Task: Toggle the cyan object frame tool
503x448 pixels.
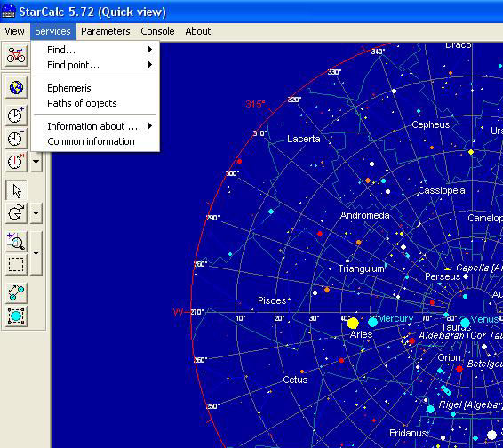Action: click(x=16, y=316)
